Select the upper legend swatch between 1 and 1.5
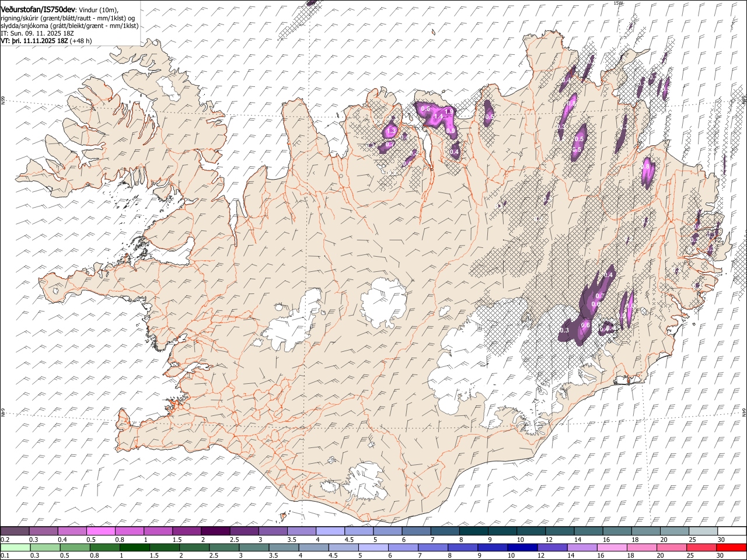 point(158,531)
